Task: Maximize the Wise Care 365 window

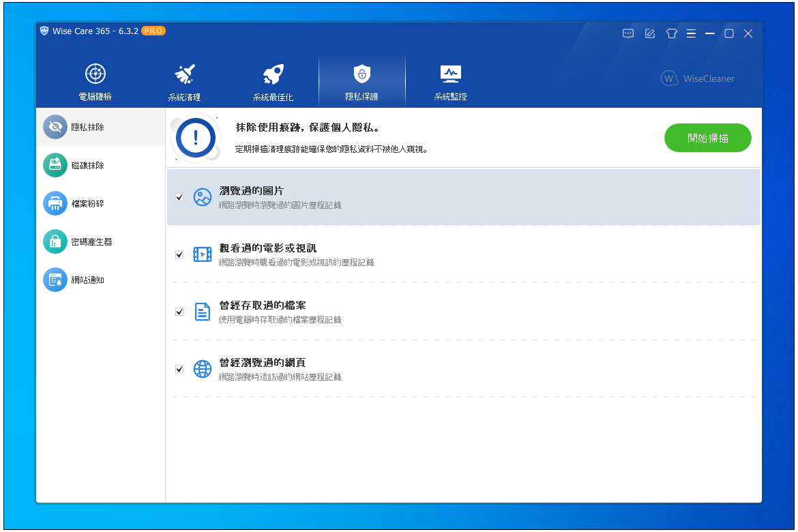Action: (x=729, y=33)
